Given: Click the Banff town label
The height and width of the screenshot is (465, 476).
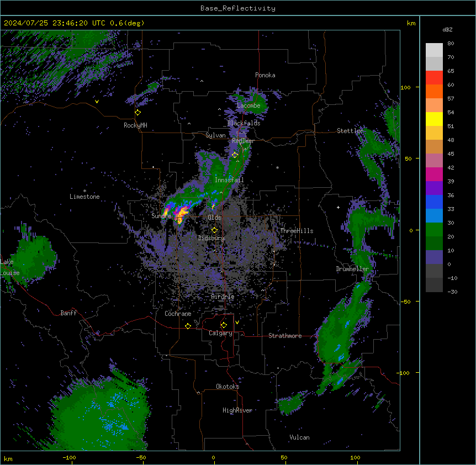Looking at the screenshot, I should 68,313.
